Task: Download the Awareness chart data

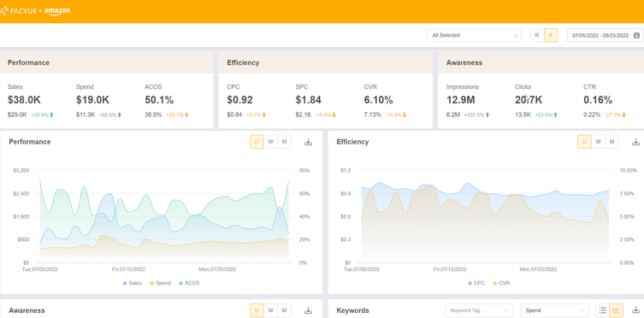Action: [308, 310]
